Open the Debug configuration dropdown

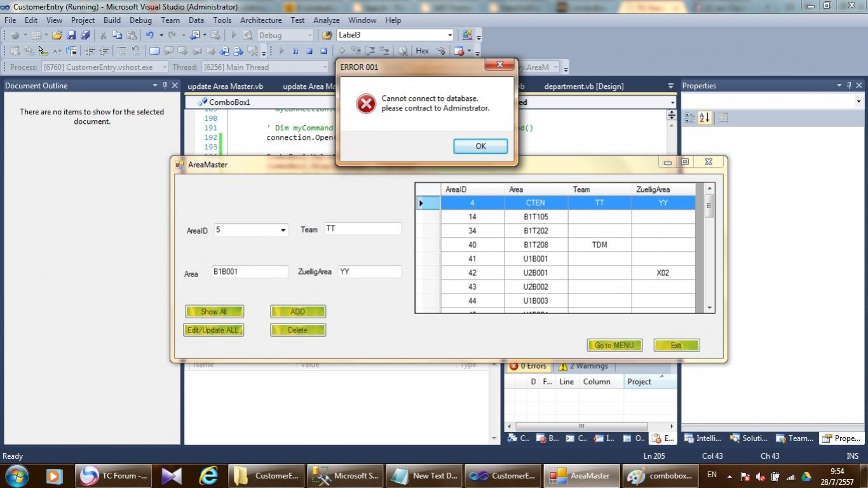310,36
